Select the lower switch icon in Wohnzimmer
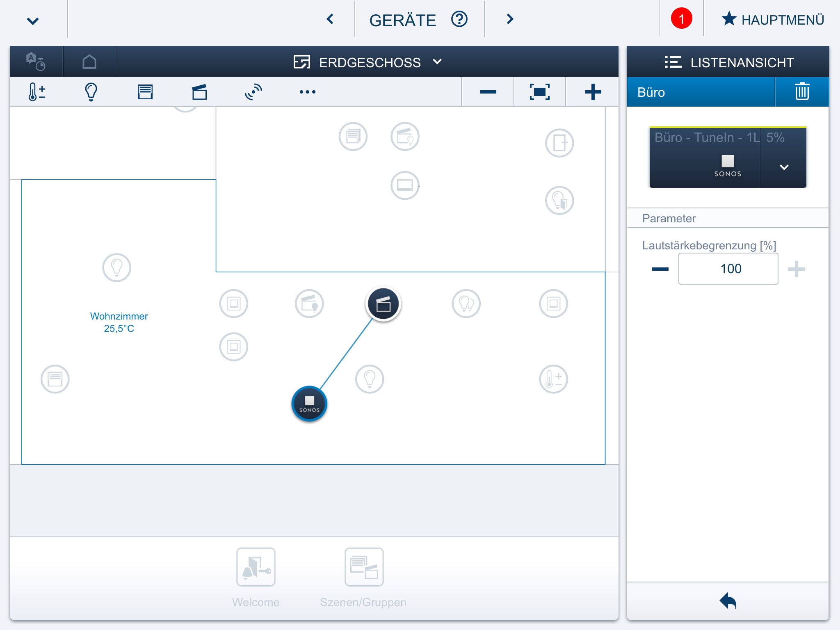The width and height of the screenshot is (840, 630). click(x=234, y=347)
